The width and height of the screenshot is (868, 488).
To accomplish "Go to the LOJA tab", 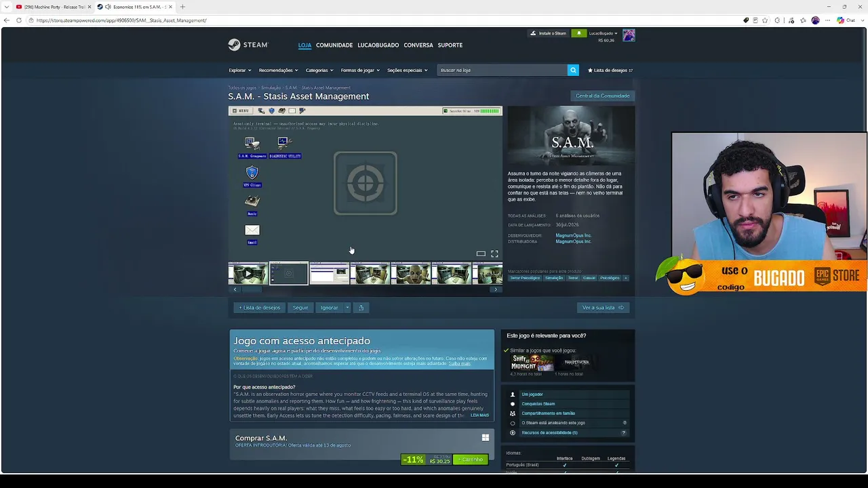I will tap(304, 45).
